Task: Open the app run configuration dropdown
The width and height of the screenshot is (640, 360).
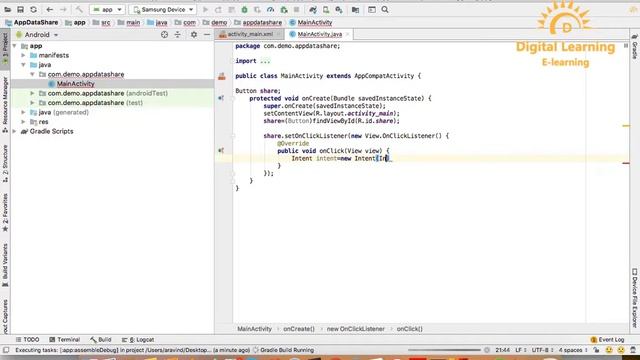Action: point(107,9)
